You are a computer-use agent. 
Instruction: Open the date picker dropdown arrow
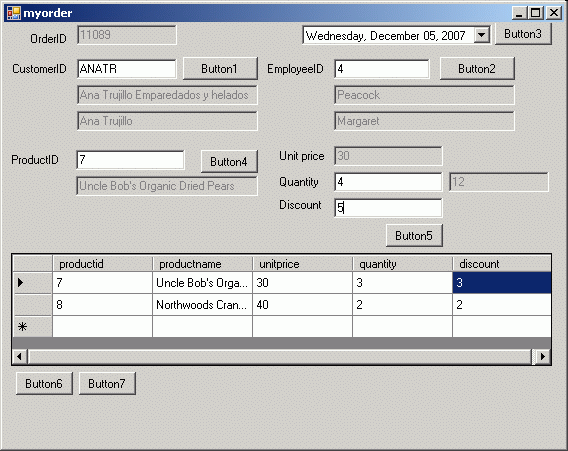pos(481,35)
